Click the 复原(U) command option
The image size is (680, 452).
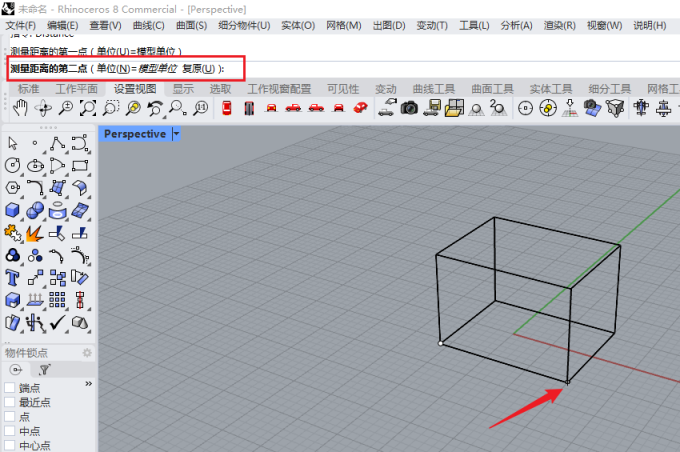[x=199, y=69]
